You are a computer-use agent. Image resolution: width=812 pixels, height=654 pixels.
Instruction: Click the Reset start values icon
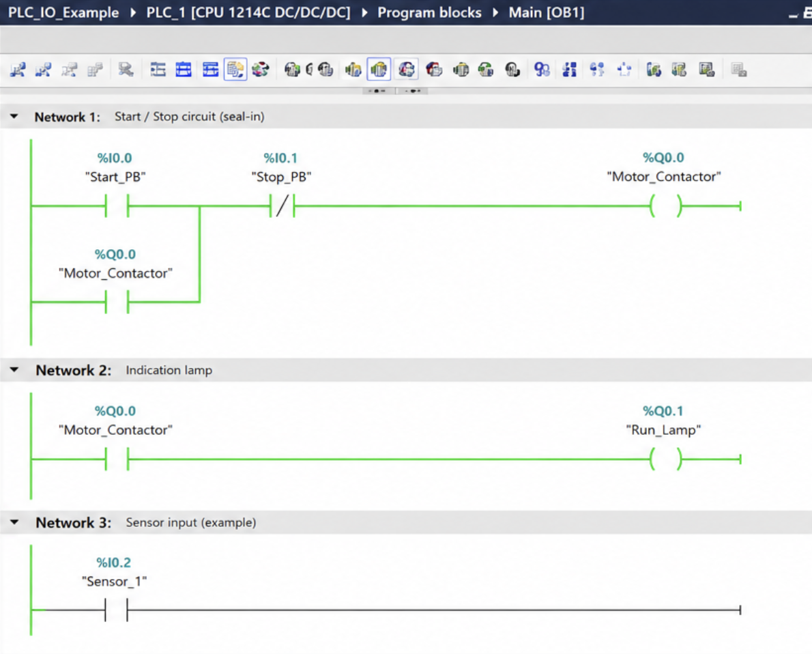pos(126,70)
